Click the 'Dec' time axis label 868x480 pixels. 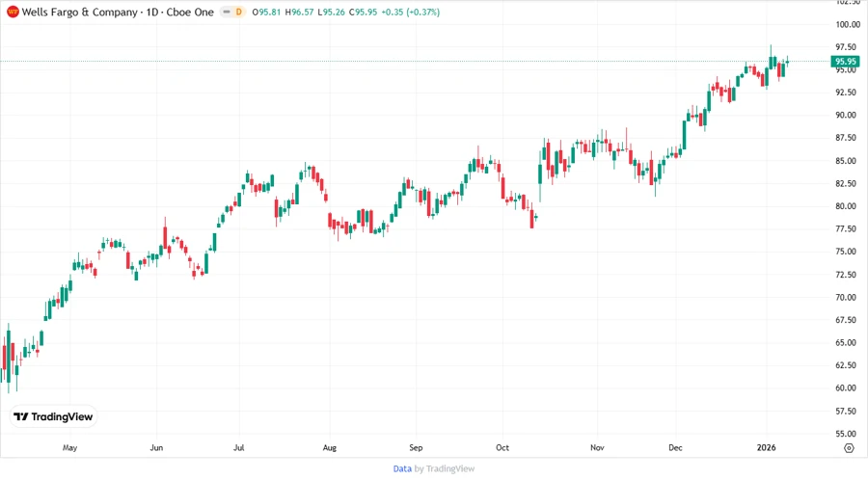tap(675, 447)
